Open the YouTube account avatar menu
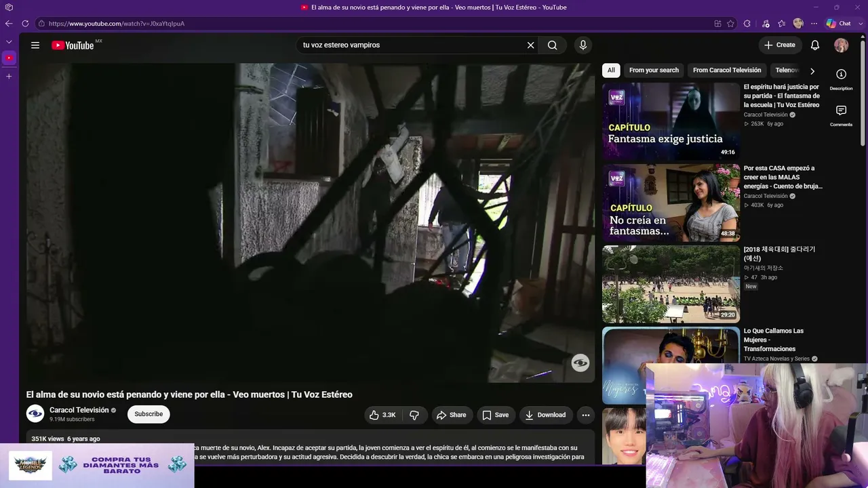Viewport: 868px width, 488px height. click(x=841, y=45)
